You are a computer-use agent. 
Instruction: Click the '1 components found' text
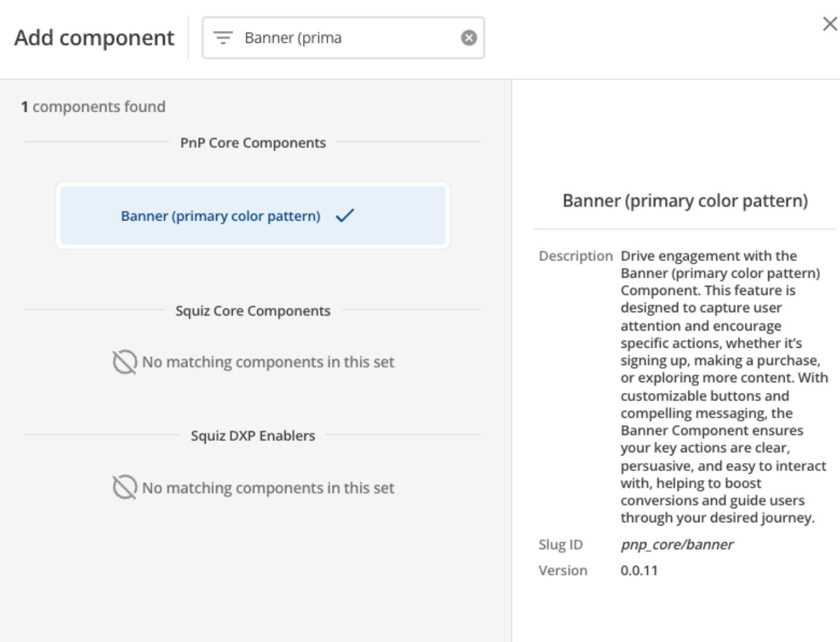point(93,107)
